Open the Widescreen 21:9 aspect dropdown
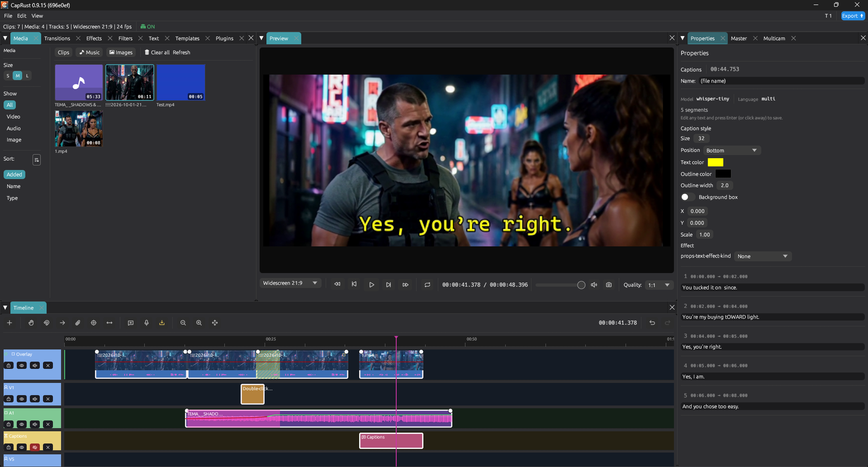 [x=290, y=283]
